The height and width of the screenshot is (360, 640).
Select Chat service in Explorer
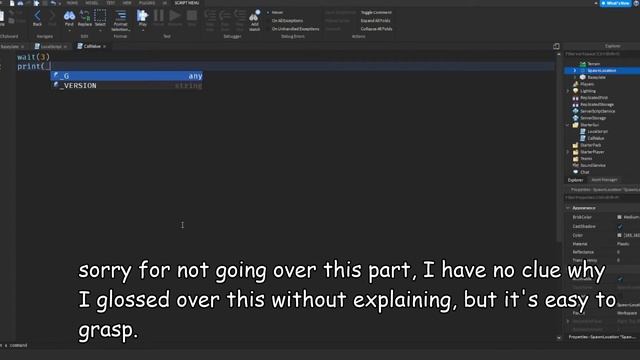point(585,172)
